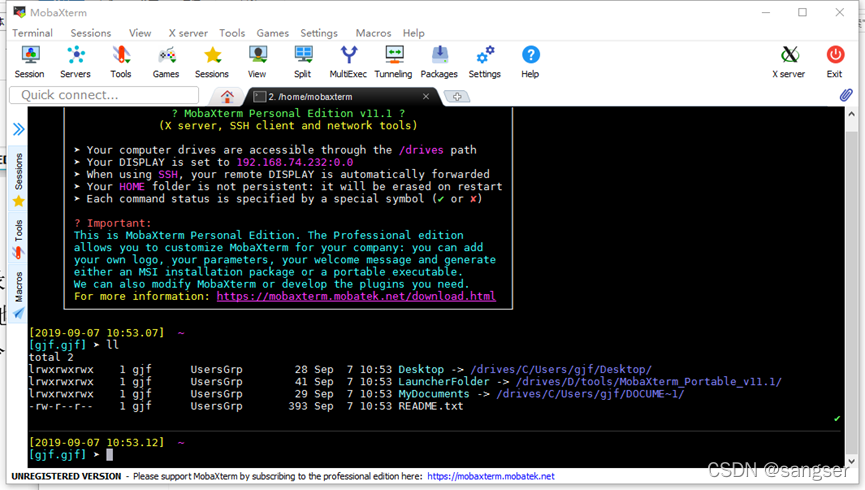This screenshot has height=490, width=865.
Task: Go to the home tab icon
Action: point(227,97)
